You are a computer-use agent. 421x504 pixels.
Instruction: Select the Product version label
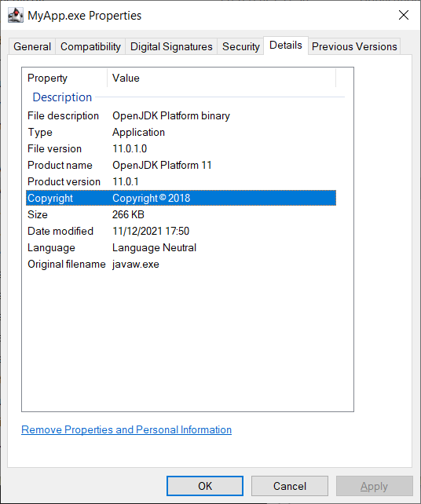[x=64, y=181]
